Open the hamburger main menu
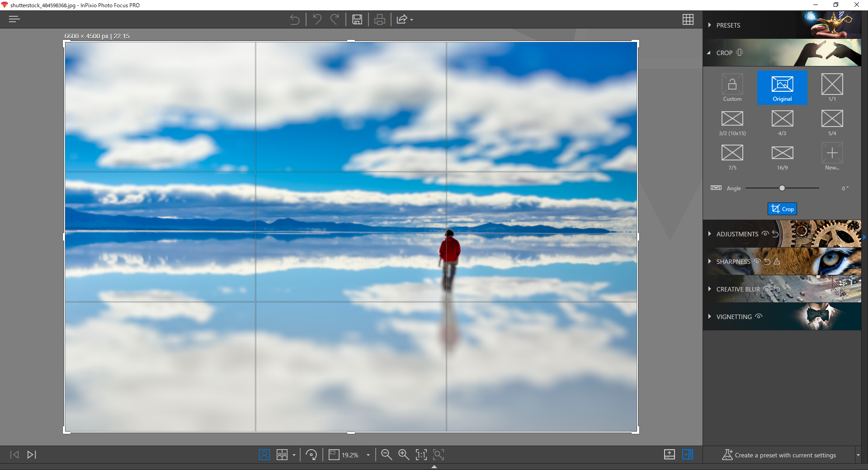The height and width of the screenshot is (470, 868). point(14,19)
